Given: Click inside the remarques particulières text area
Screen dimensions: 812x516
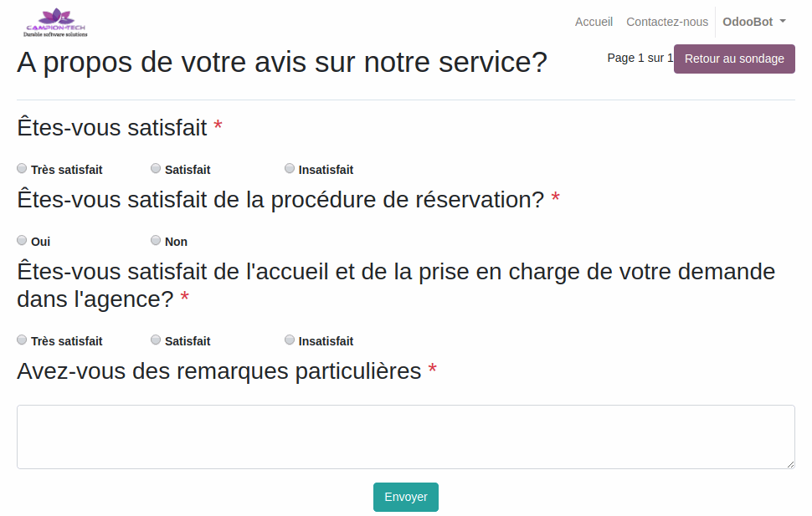Looking at the screenshot, I should click(x=405, y=437).
